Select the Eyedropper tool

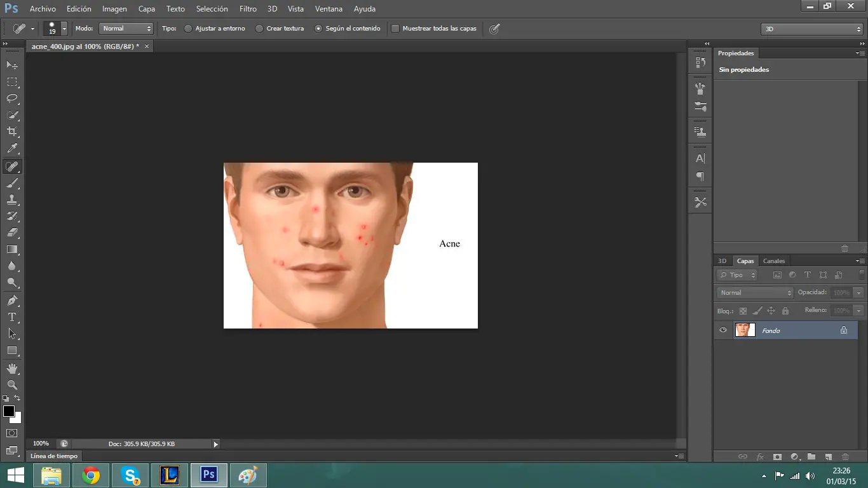[x=12, y=149]
